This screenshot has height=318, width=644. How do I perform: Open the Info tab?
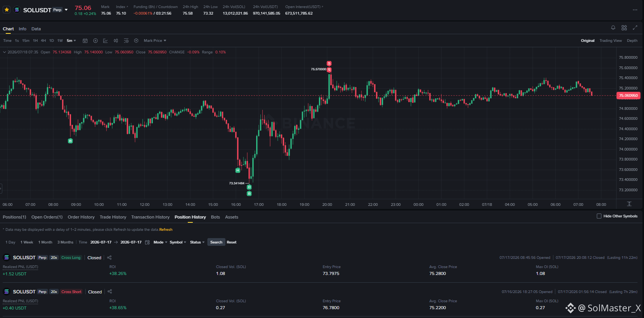tap(23, 29)
